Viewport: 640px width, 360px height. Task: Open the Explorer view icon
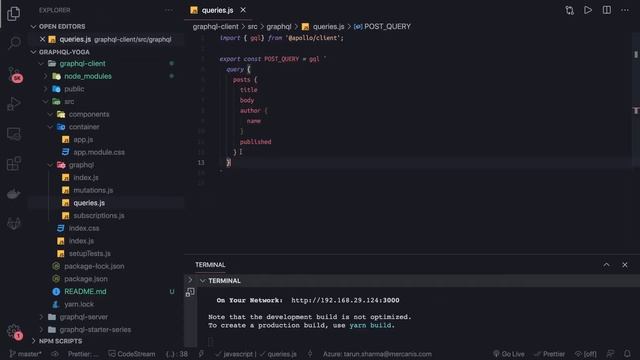tap(13, 13)
